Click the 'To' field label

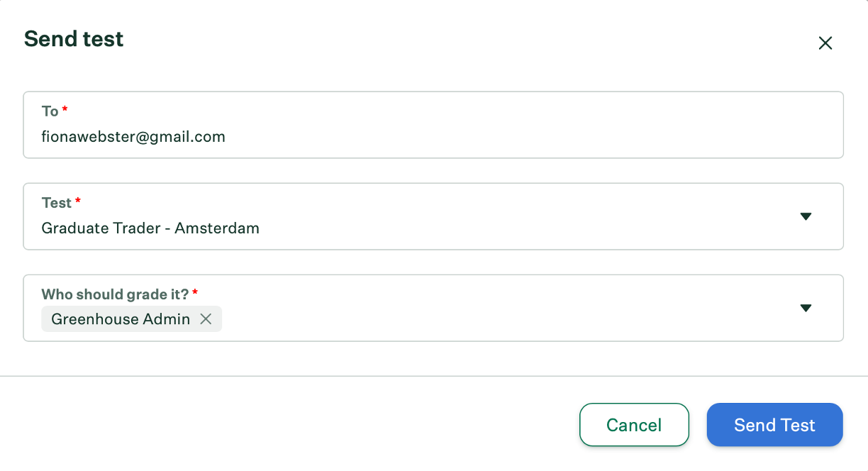click(x=50, y=111)
